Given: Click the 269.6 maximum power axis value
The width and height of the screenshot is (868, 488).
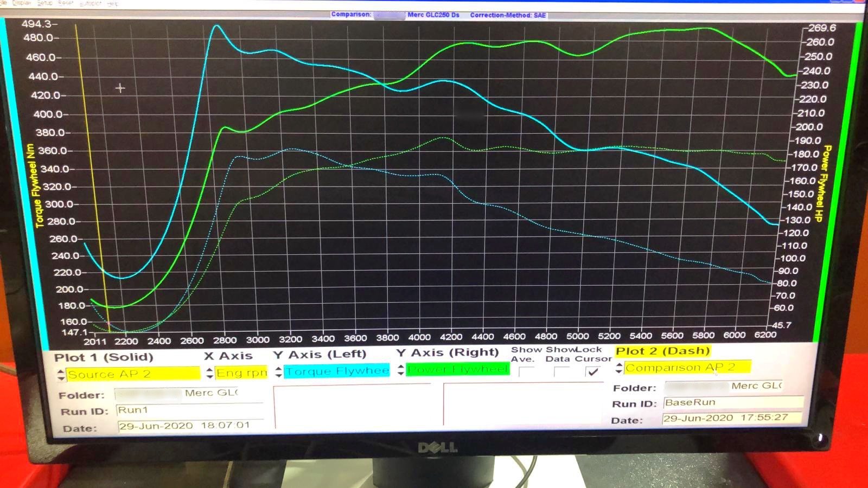Looking at the screenshot, I should (822, 28).
